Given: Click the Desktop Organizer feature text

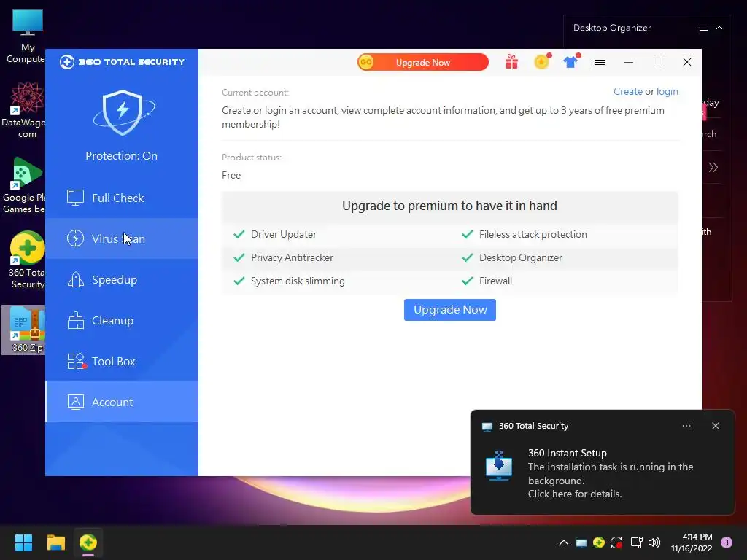Looking at the screenshot, I should pyautogui.click(x=521, y=257).
